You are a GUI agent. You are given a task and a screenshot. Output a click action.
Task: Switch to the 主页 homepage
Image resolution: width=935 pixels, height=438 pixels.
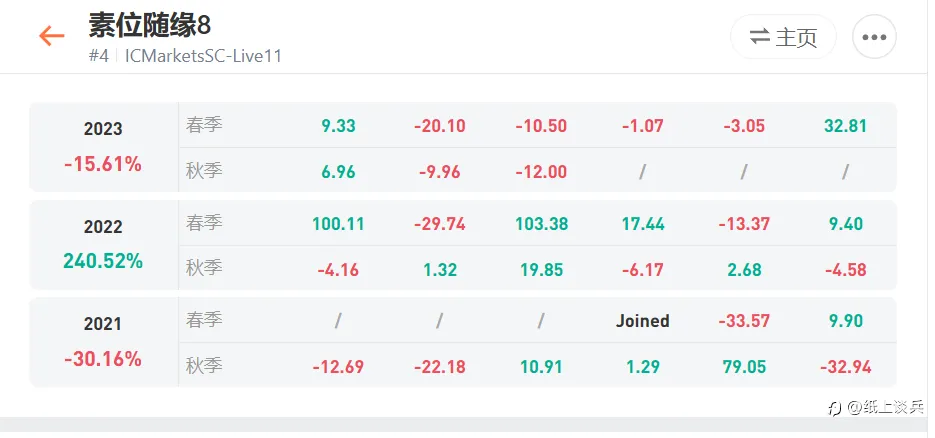(x=784, y=37)
